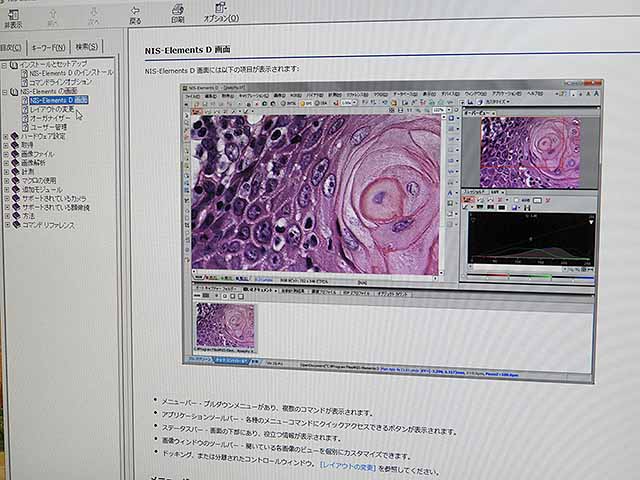
Task: Click page icon beside NIS-Elements D のインストール
Action: (x=24, y=74)
